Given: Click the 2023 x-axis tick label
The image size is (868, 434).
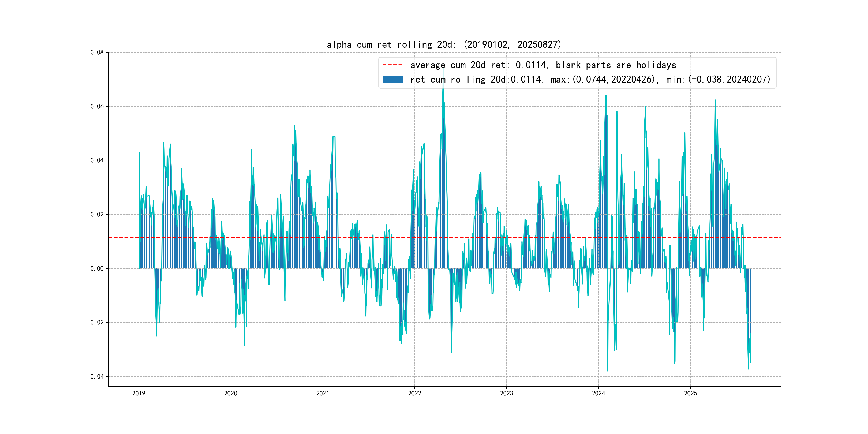Looking at the screenshot, I should [506, 393].
